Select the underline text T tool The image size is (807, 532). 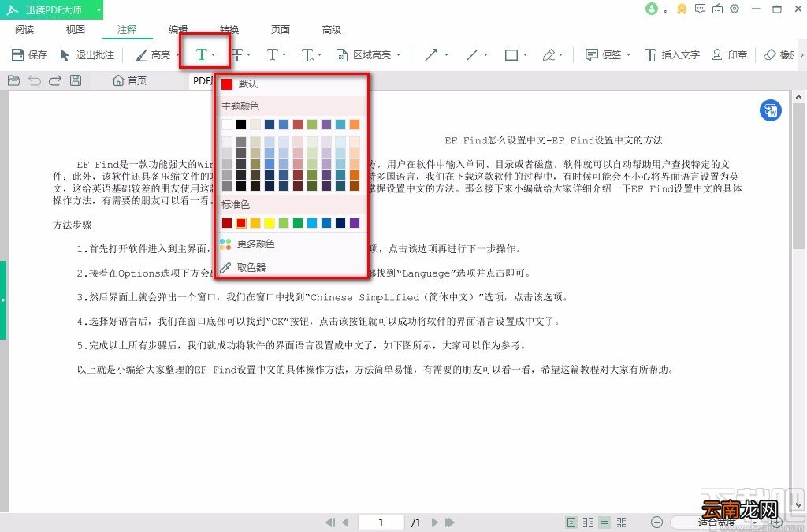[201, 54]
